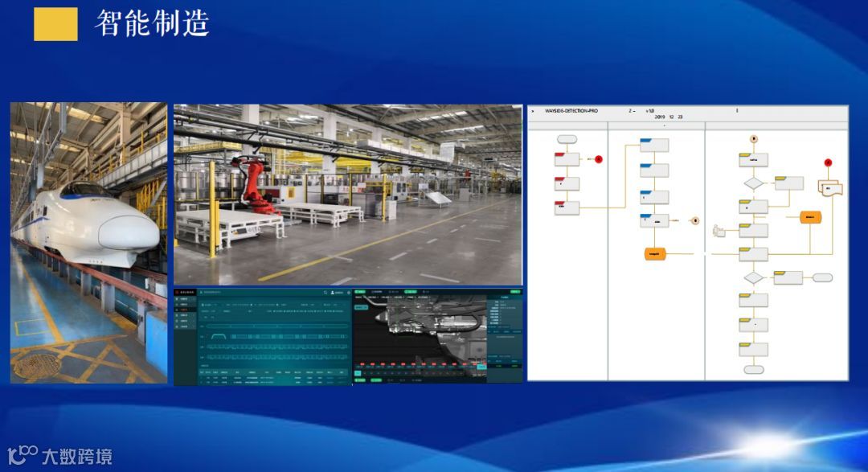Click the WAYSIDE-DETECTION-PRO flowchart header text
The width and height of the screenshot is (868, 472).
click(571, 111)
